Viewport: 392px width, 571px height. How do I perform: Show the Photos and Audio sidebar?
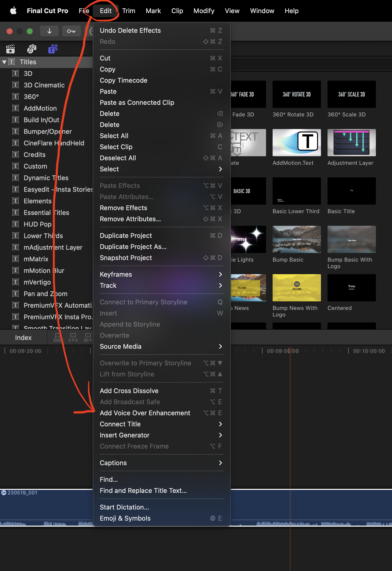(31, 49)
